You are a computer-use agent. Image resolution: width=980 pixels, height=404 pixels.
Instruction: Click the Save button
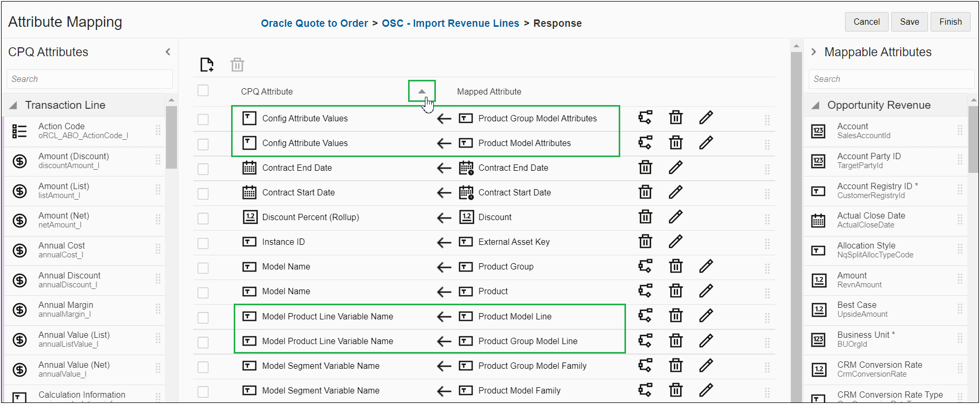click(x=909, y=22)
